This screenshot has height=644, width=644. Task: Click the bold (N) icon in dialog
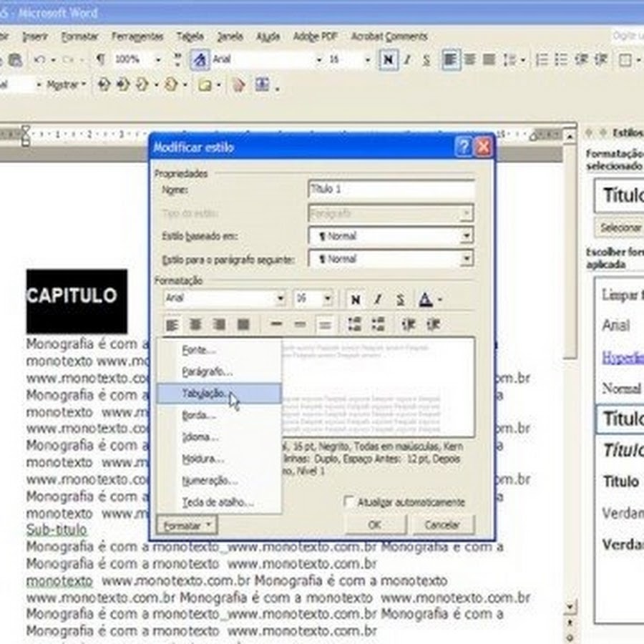pos(356,299)
